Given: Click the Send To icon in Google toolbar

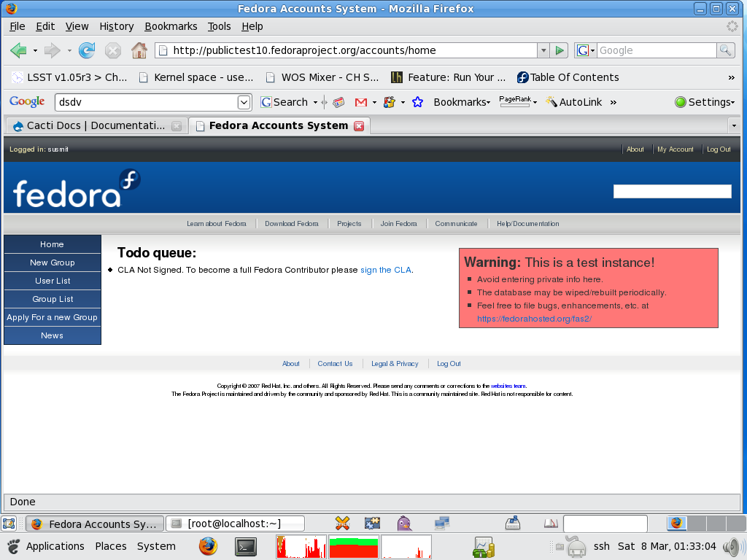Looking at the screenshot, I should point(390,102).
